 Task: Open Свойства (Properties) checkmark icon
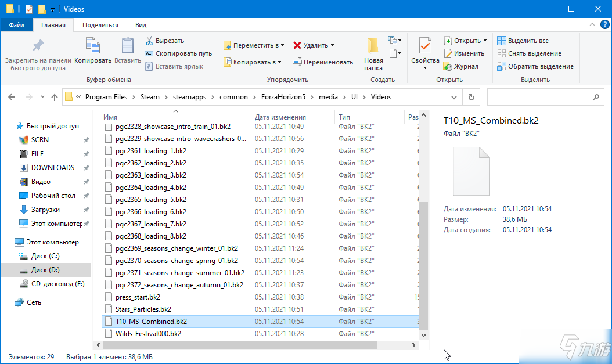[x=425, y=47]
